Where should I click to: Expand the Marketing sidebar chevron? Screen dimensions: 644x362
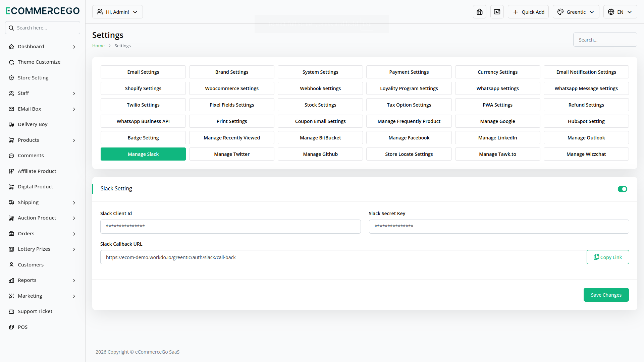(74, 296)
